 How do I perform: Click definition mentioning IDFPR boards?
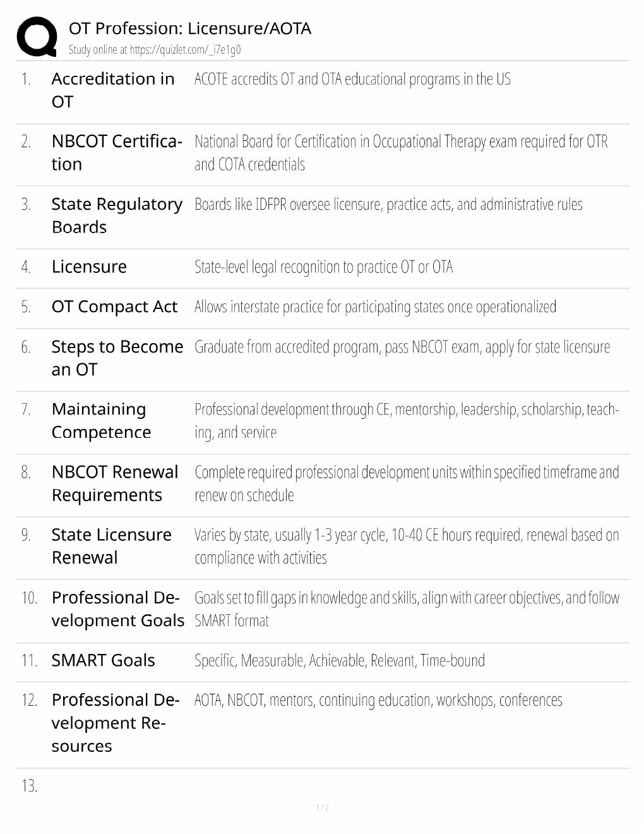388,204
